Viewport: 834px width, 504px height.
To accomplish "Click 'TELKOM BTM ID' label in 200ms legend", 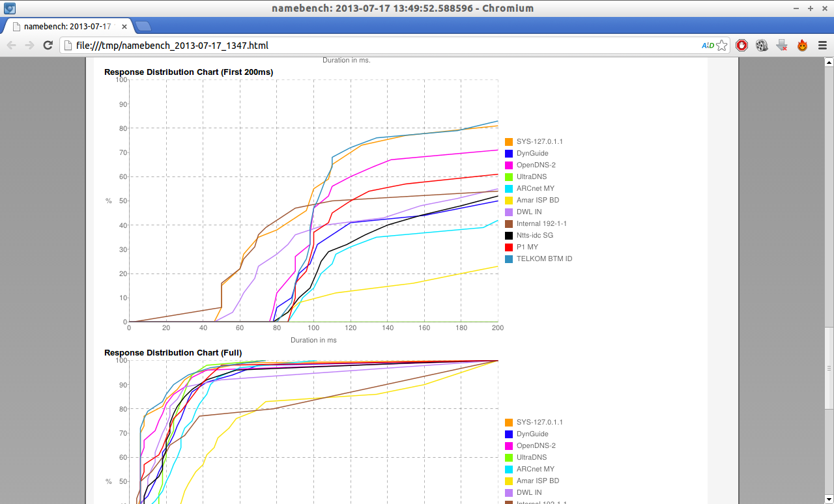I will (x=544, y=259).
